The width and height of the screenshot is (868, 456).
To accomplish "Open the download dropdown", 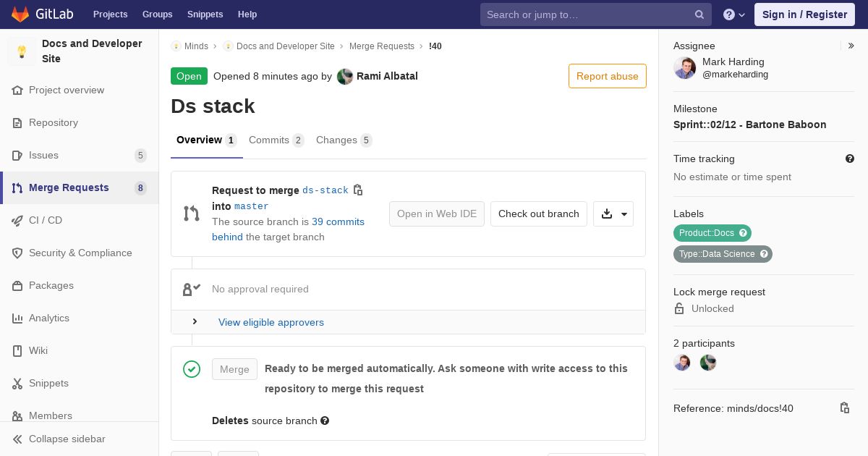I will 613,214.
